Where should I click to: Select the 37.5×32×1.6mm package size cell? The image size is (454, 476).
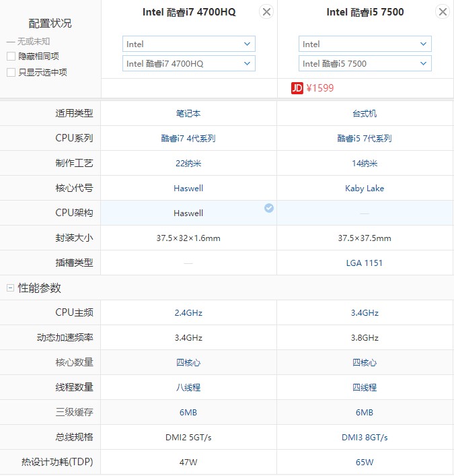tap(188, 238)
